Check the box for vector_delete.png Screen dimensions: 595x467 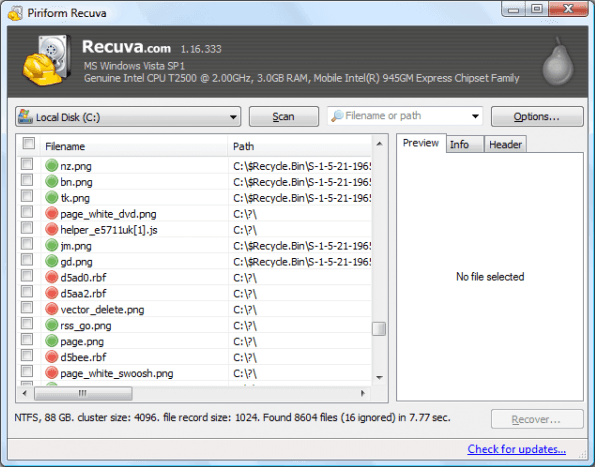(x=27, y=307)
